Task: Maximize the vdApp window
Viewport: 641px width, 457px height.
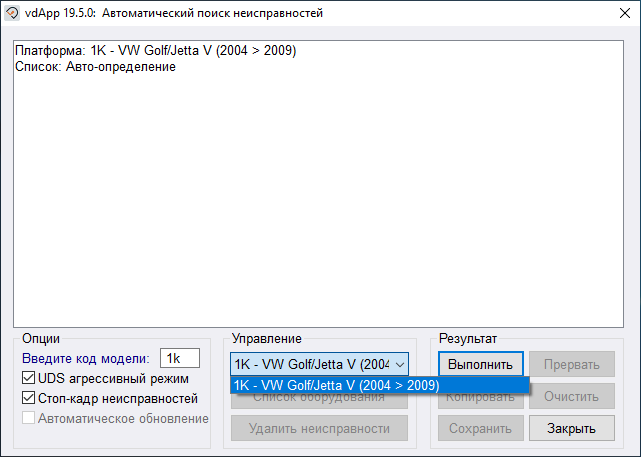Action: 571,14
